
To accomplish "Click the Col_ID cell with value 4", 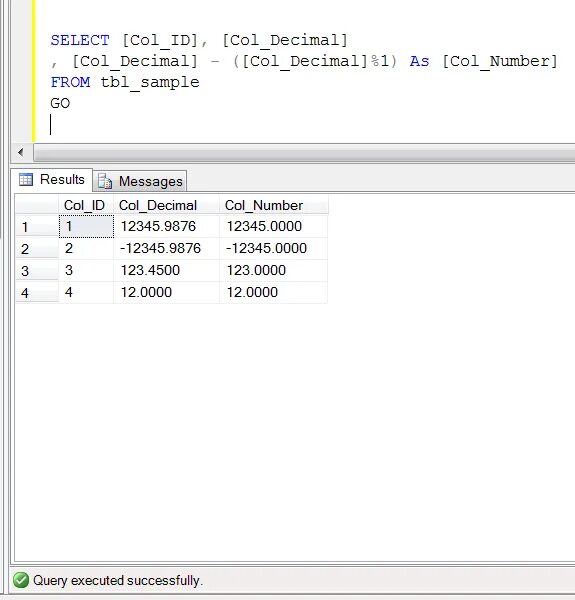I will pos(86,292).
